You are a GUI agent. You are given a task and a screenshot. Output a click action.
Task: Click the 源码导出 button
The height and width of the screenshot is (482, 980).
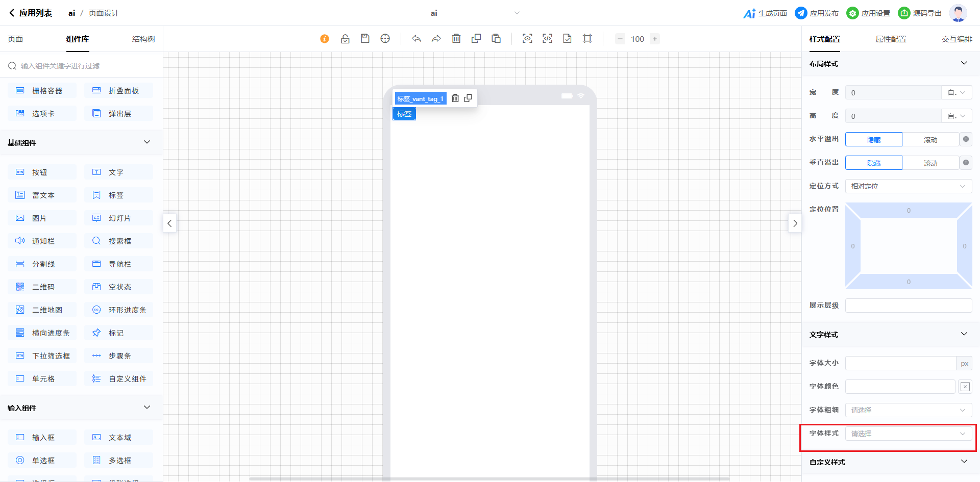[920, 13]
